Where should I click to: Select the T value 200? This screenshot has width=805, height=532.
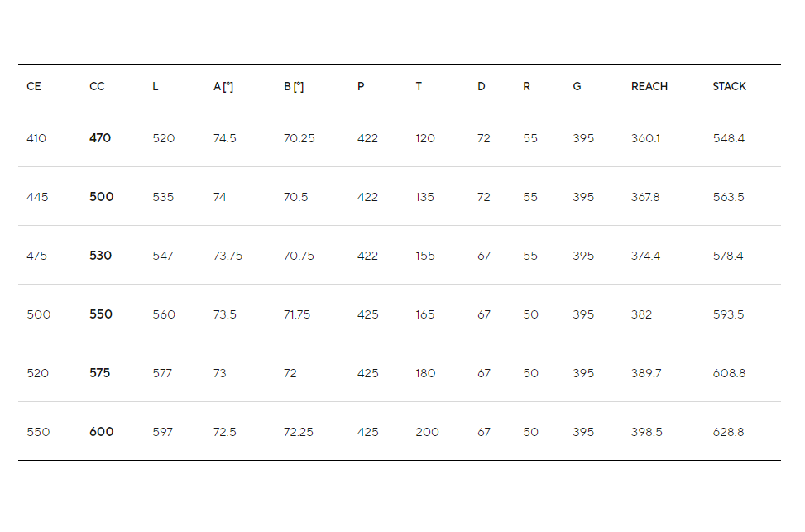click(x=427, y=432)
